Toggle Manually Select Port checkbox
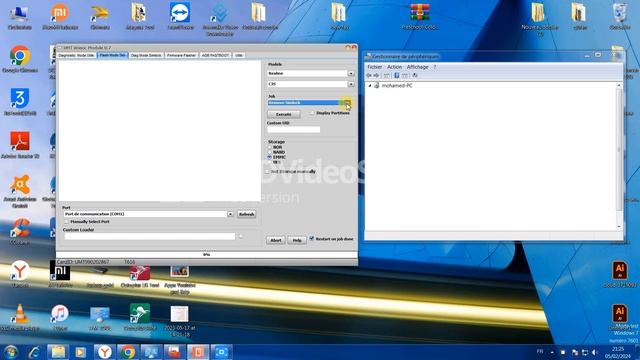 pyautogui.click(x=67, y=221)
